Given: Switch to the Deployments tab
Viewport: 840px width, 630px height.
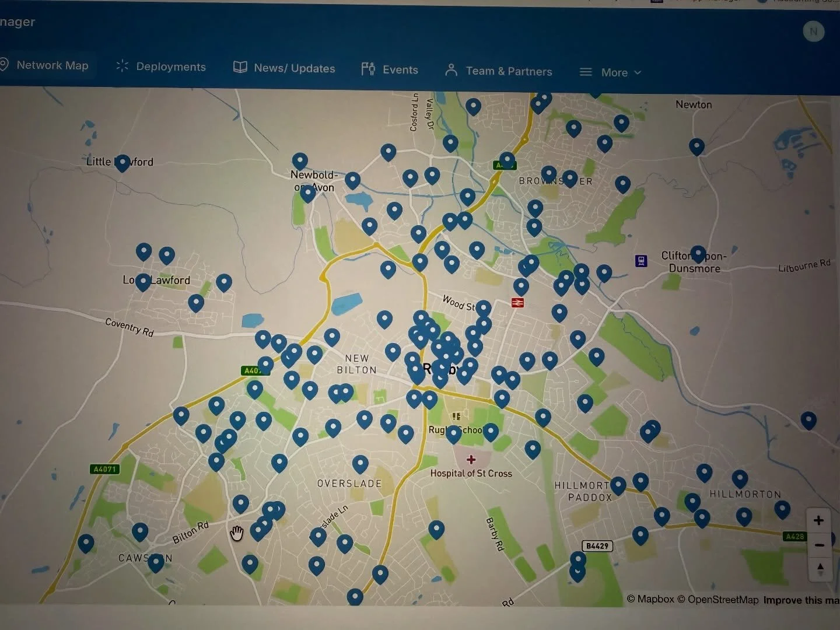Looking at the screenshot, I should (x=161, y=66).
